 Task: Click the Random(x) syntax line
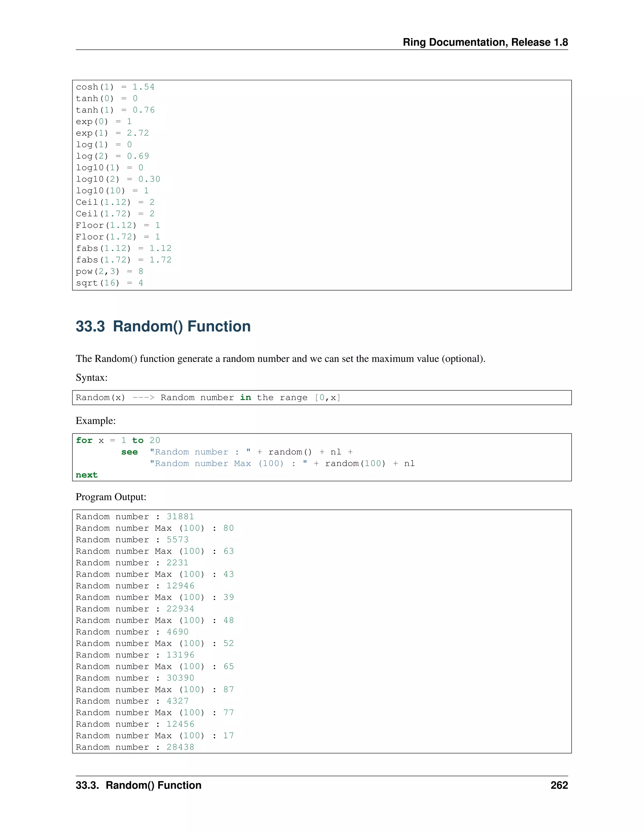coord(208,397)
